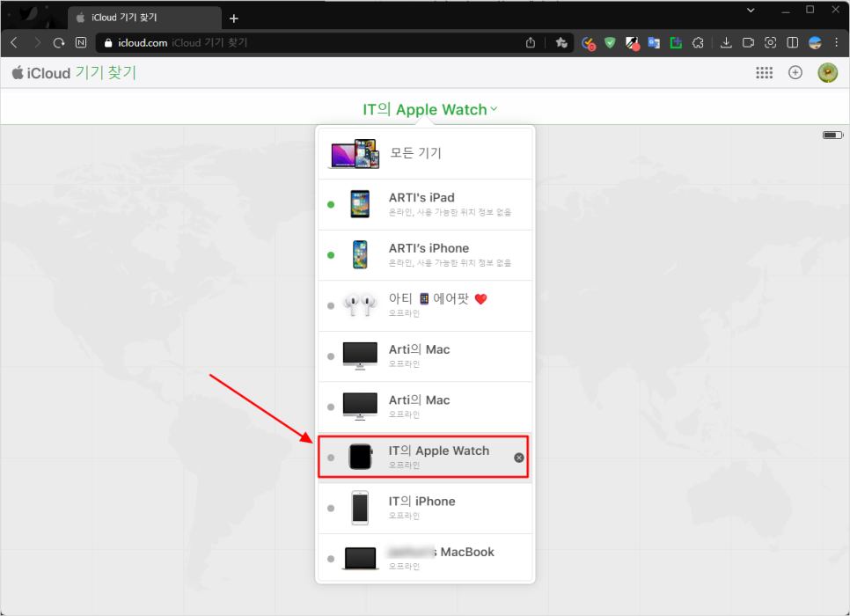The image size is (850, 616).
Task: Reload the iCloud page
Action: pos(59,42)
